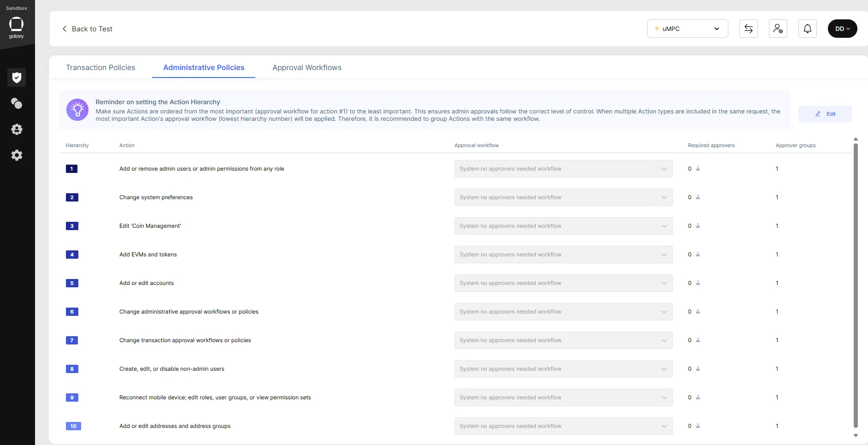This screenshot has width=868, height=445.
Task: Open the shield policies sidebar icon
Action: 17,77
